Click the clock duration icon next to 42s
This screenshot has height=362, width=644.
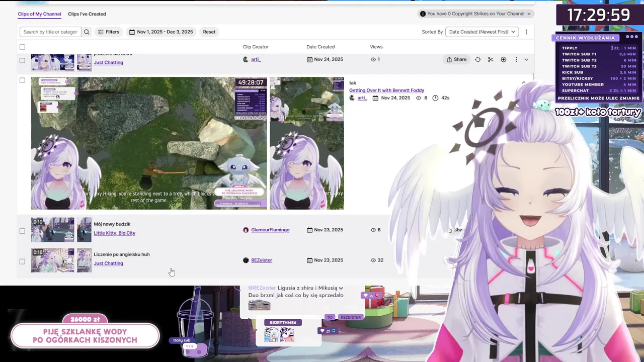435,98
